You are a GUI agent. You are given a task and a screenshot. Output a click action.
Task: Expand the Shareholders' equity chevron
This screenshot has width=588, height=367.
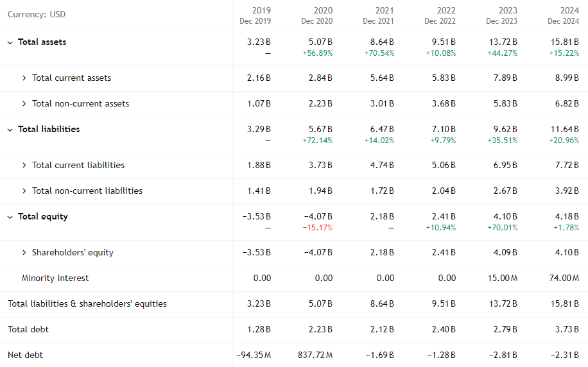(x=24, y=253)
